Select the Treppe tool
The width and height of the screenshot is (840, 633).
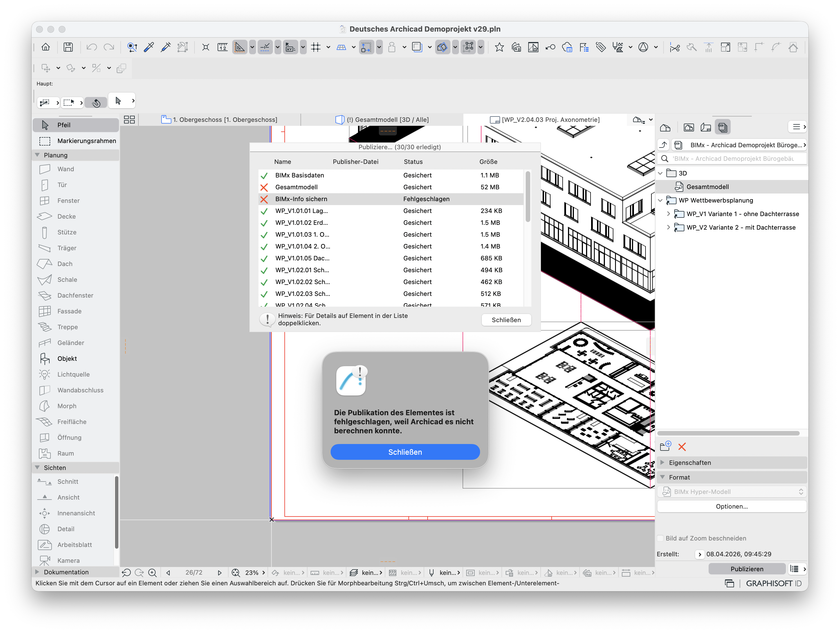pos(75,327)
